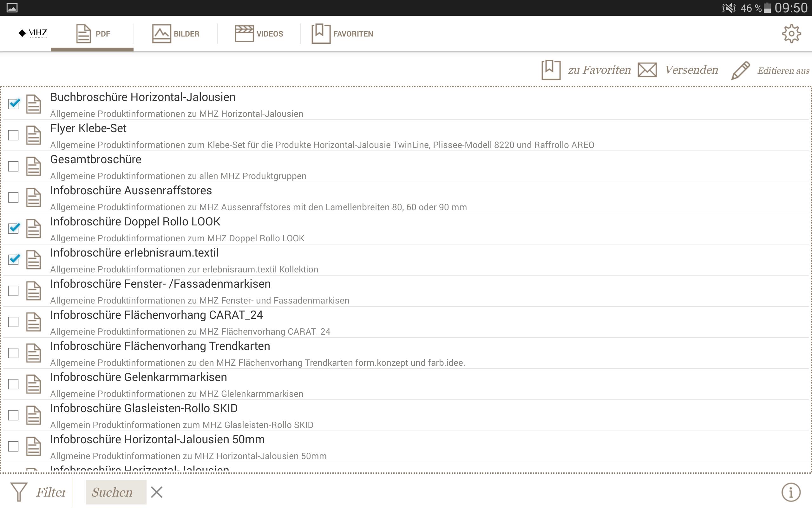812x508 pixels.
Task: Click the zu Favoriten label
Action: pos(599,70)
